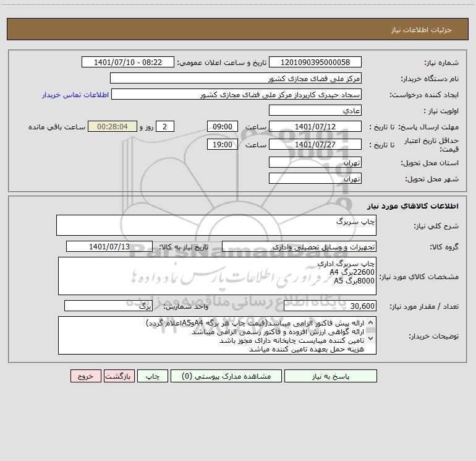Click quantity field showing 30,600
The height and width of the screenshot is (461, 476).
click(330, 306)
